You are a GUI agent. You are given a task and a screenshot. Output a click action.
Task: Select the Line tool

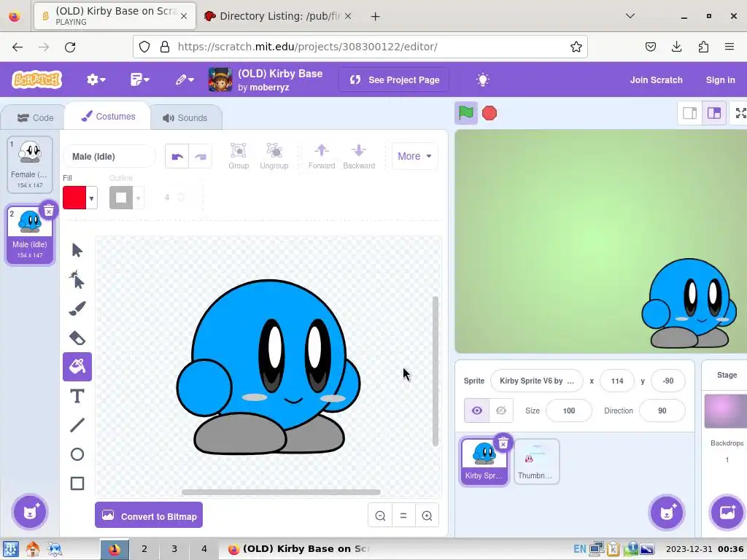pos(77,425)
